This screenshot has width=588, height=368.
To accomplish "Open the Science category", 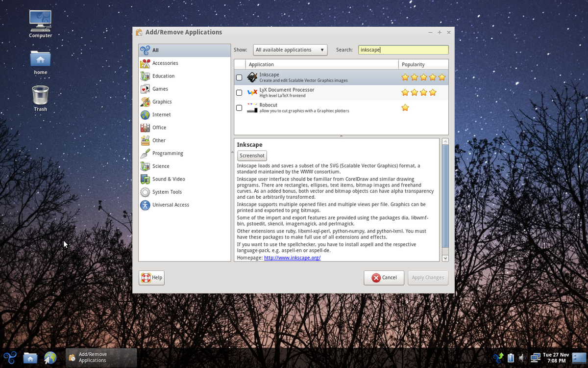I will point(184,166).
